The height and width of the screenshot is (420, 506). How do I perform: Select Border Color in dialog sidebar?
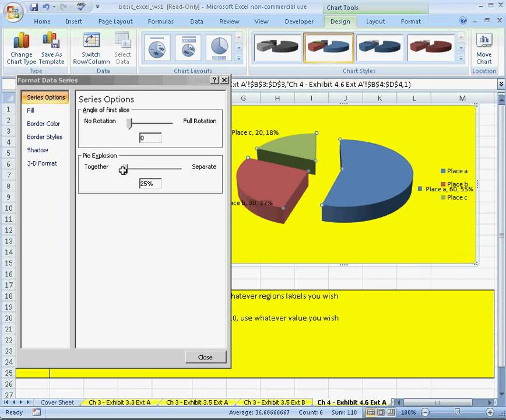point(44,124)
